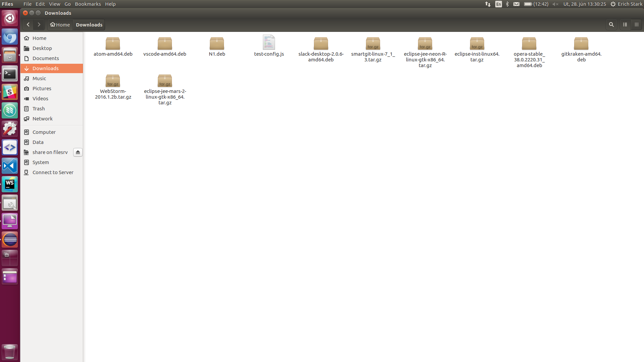
Task: Open Terminal from the launcher
Action: [x=10, y=73]
